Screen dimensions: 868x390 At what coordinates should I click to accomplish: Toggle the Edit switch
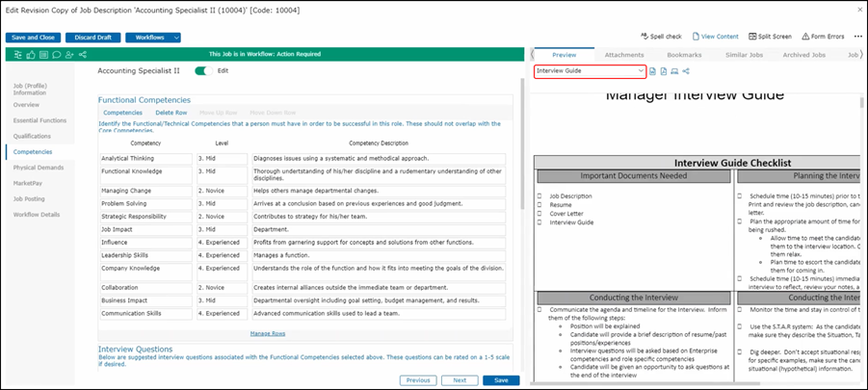[x=202, y=71]
